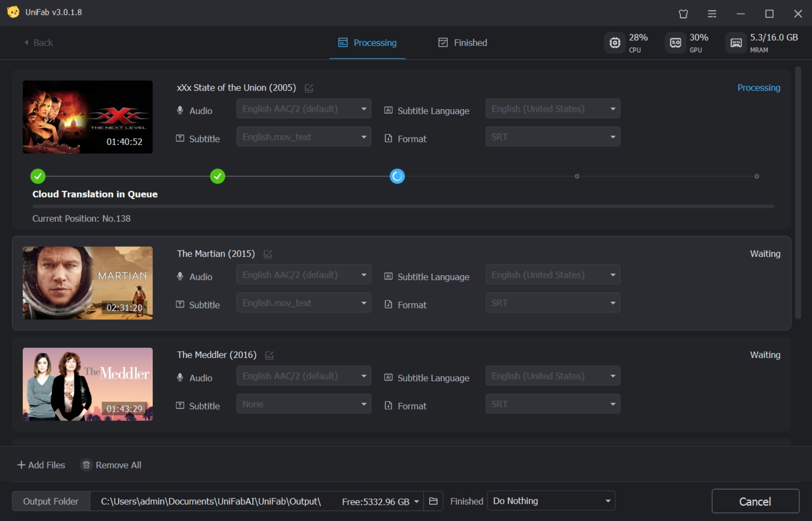Click Subtitle icon in The Martian row
Image resolution: width=812 pixels, height=521 pixels.
180,304
